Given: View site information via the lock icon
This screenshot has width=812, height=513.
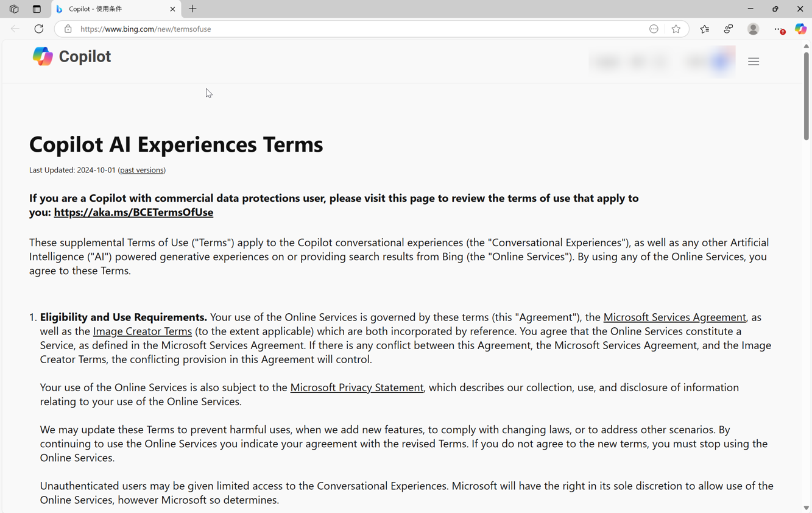Looking at the screenshot, I should 68,29.
